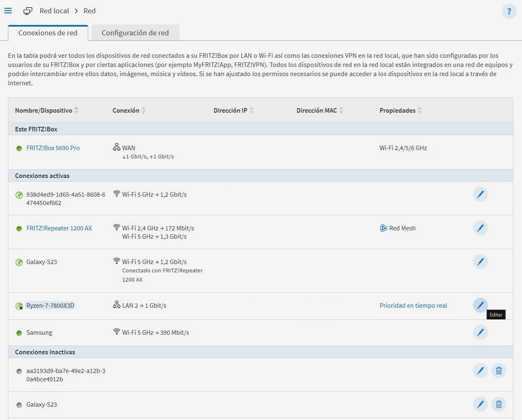Open the FRITZ!Box 5690 Pro link
522x420 pixels.
point(53,148)
